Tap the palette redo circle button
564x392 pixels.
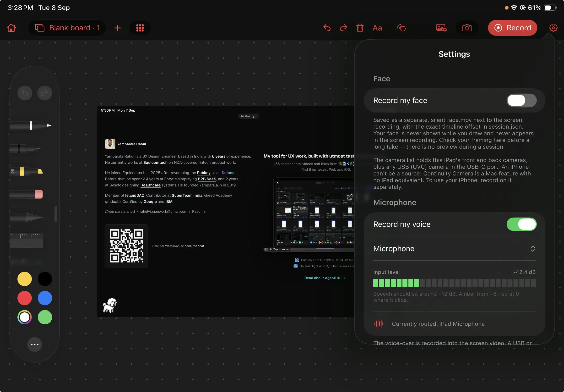[x=44, y=93]
